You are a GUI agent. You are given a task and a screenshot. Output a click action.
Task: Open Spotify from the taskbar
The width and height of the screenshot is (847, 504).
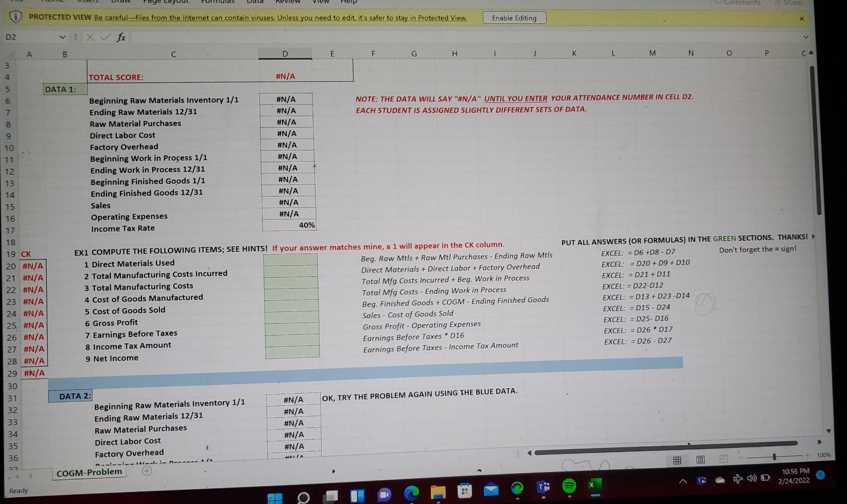tap(569, 486)
